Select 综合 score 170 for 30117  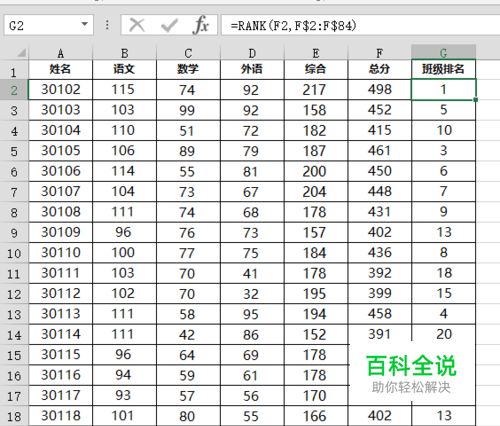pos(316,396)
